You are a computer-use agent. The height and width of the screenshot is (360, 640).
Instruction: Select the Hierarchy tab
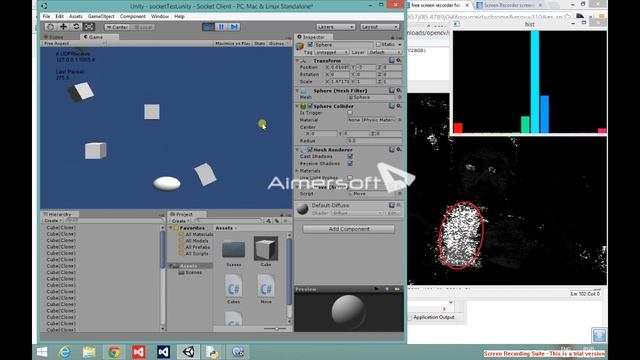tap(59, 214)
